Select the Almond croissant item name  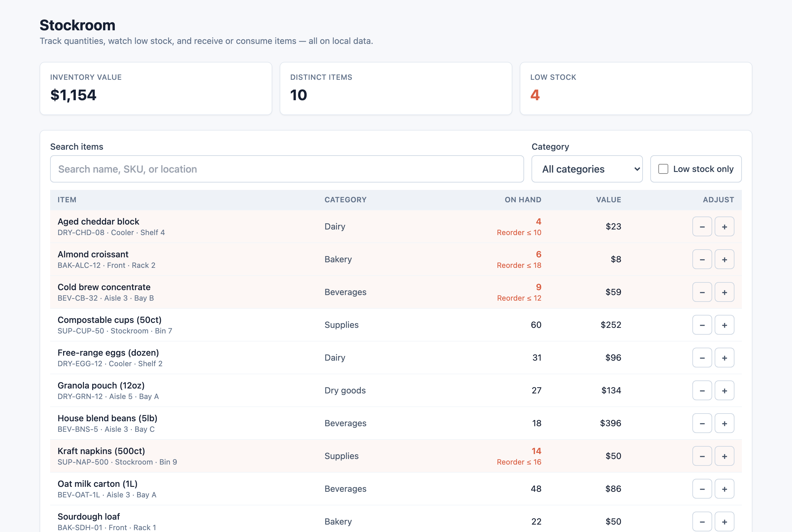(x=93, y=255)
